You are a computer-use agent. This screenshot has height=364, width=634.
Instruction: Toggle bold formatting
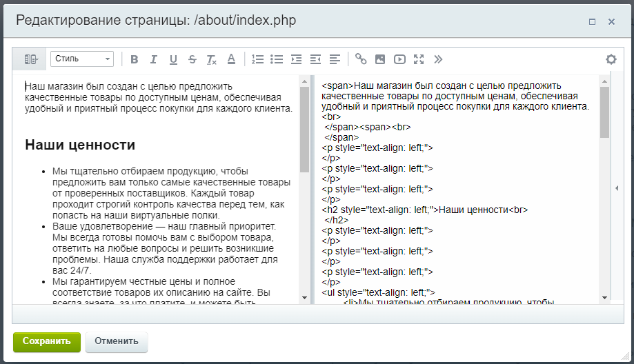tap(135, 59)
